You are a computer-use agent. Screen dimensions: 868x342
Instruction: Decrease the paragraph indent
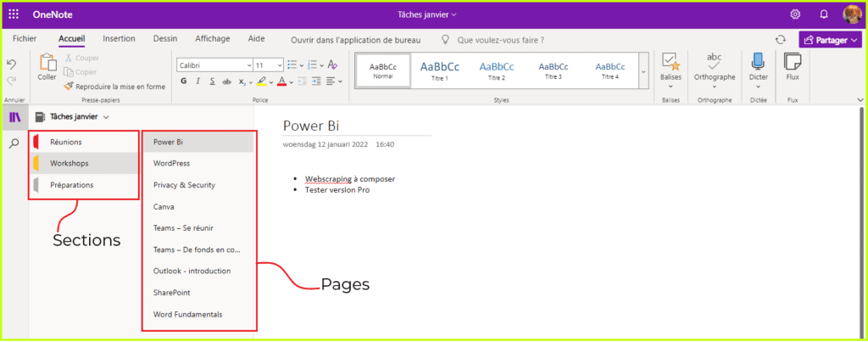[x=302, y=81]
